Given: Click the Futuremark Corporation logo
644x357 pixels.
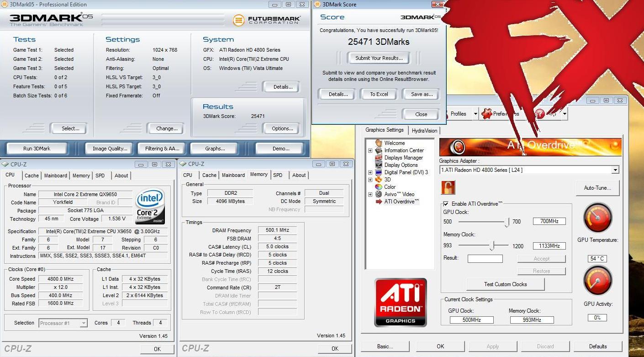Looking at the screenshot, I should click(267, 20).
